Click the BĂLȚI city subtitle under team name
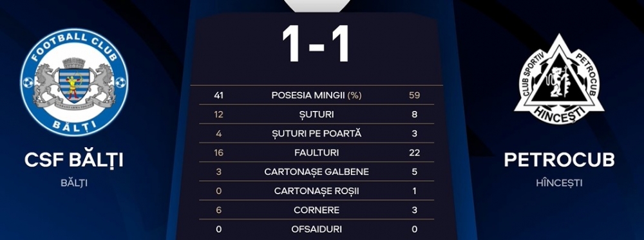The height and width of the screenshot is (240, 644). coord(74,183)
